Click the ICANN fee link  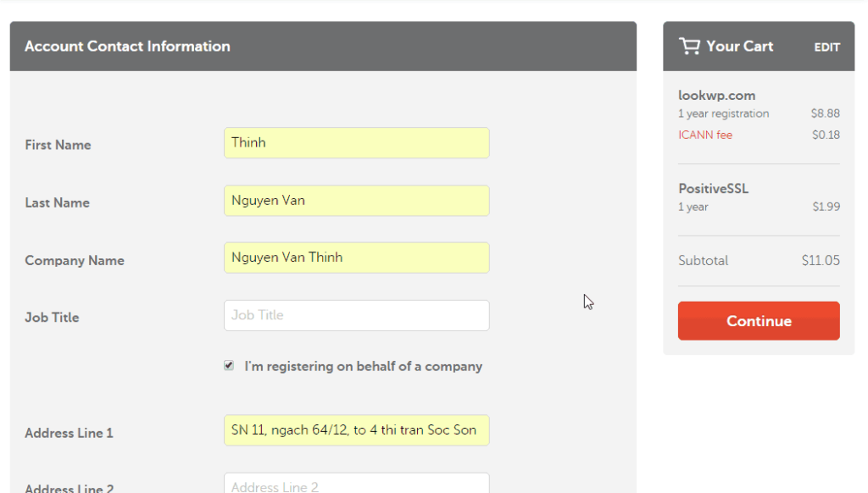pyautogui.click(x=704, y=135)
